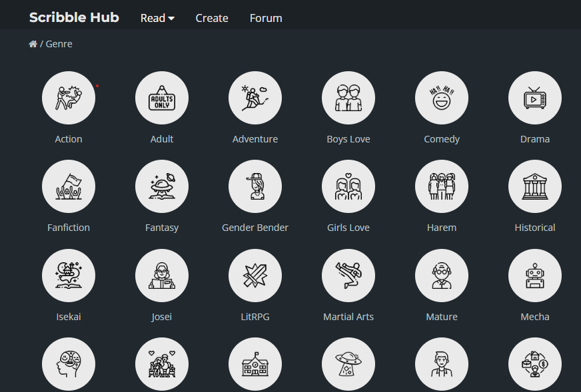This screenshot has width=581, height=392.
Task: Click the Scribble Hub logo
Action: pos(74,17)
